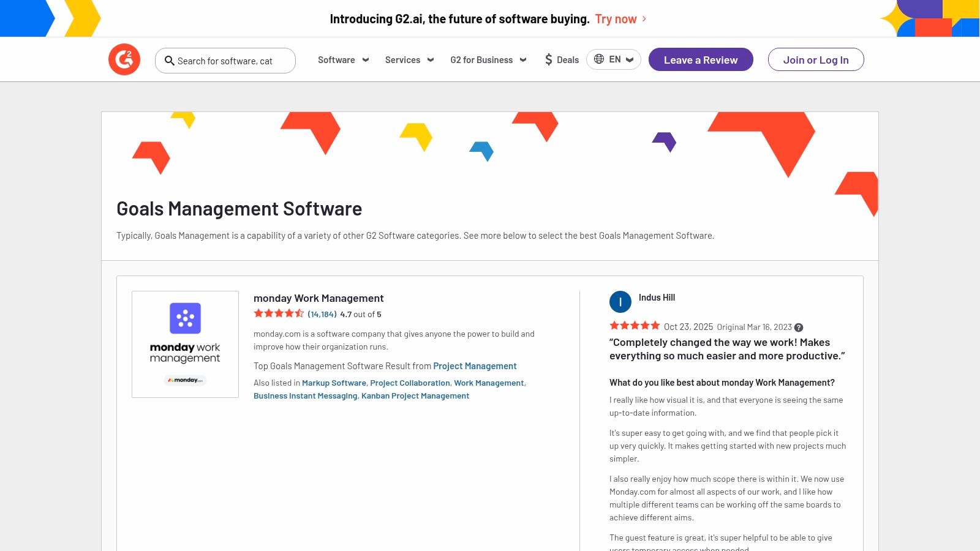Image resolution: width=980 pixels, height=551 pixels.
Task: Follow the Try now link in the banner
Action: (x=616, y=19)
